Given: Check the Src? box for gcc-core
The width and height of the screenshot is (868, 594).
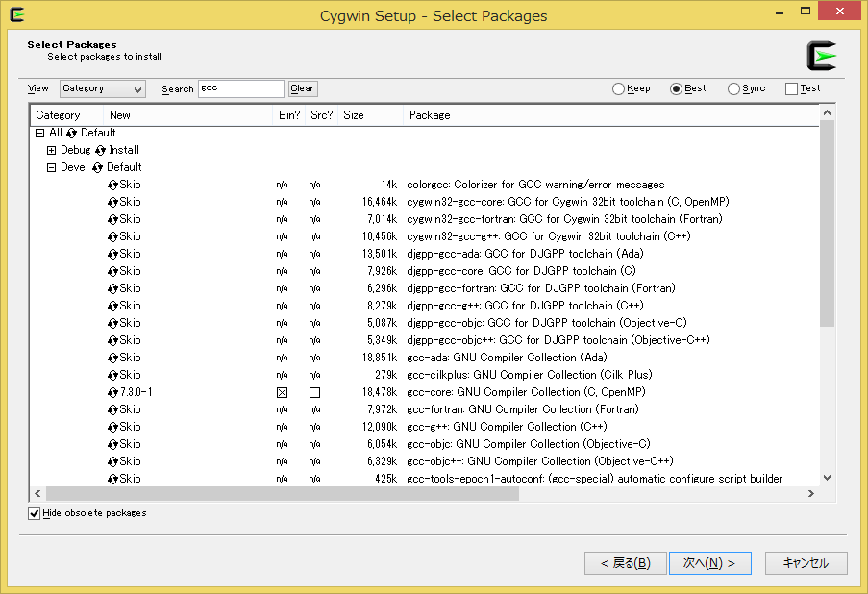Looking at the screenshot, I should (x=315, y=392).
